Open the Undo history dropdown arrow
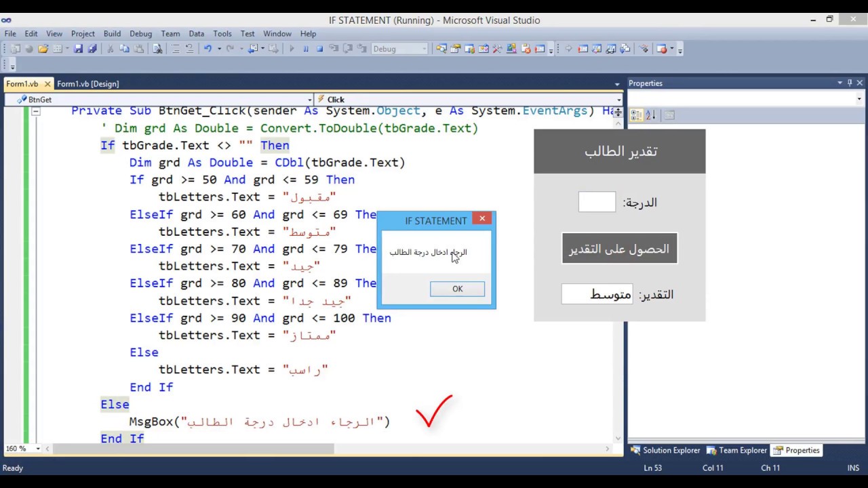 tap(219, 49)
